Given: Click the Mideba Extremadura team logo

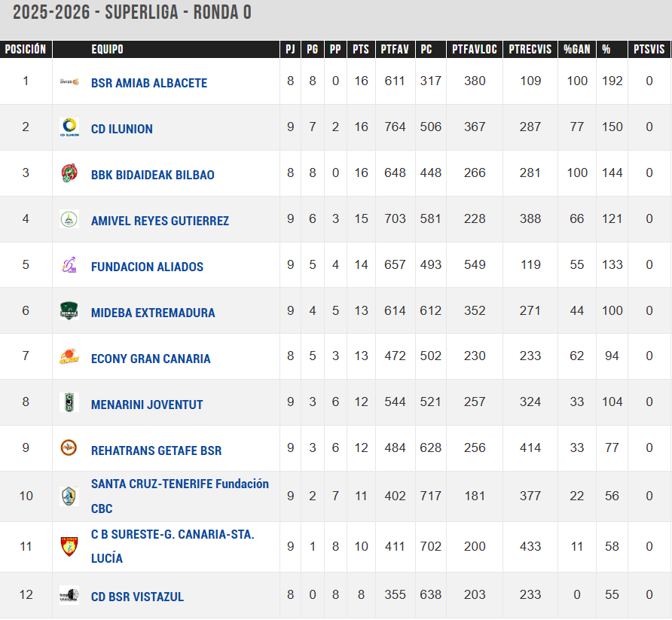Looking at the screenshot, I should click(69, 311).
